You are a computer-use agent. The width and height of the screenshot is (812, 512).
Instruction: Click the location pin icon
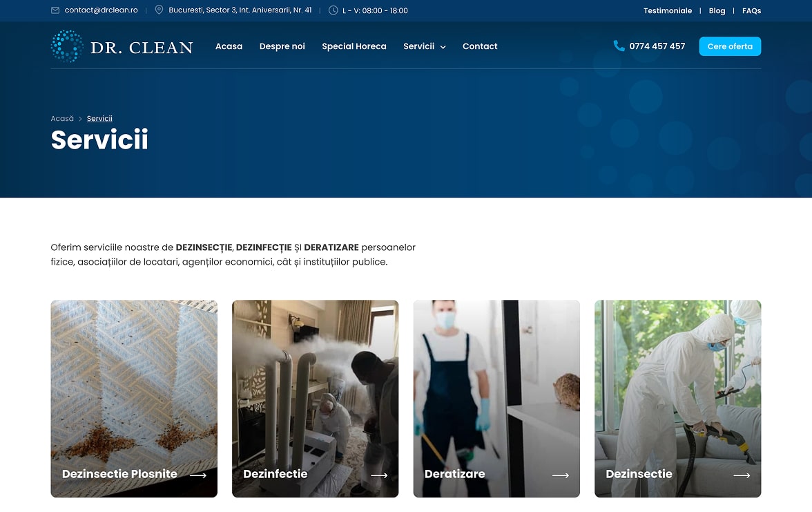[159, 10]
